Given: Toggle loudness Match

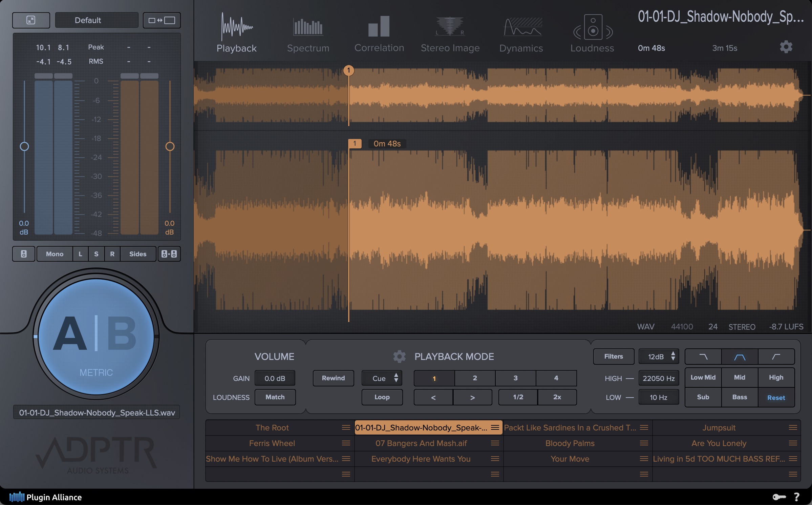Looking at the screenshot, I should 275,397.
